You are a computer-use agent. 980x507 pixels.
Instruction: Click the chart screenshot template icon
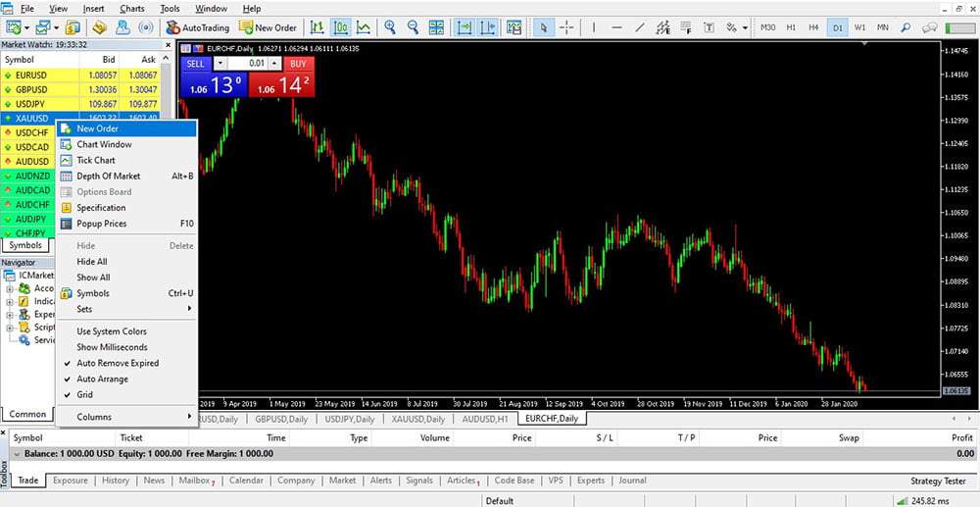coord(514,27)
